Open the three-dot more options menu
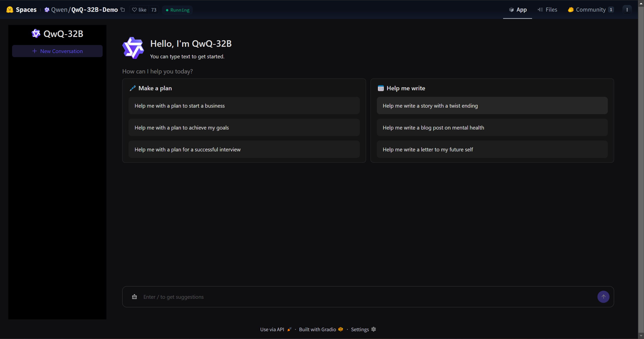 click(x=627, y=10)
